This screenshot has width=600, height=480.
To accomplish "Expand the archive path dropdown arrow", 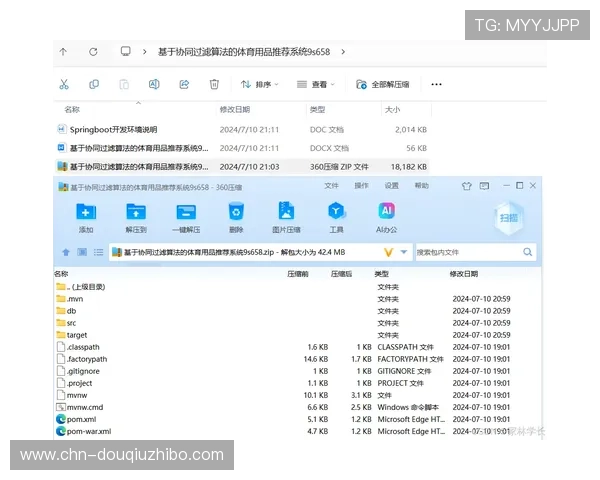I will click(x=403, y=253).
